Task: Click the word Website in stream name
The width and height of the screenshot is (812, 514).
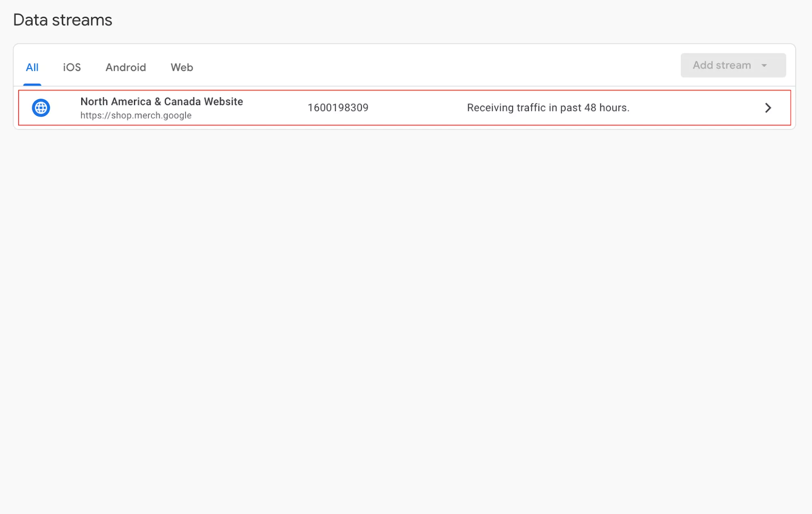Action: 223,102
